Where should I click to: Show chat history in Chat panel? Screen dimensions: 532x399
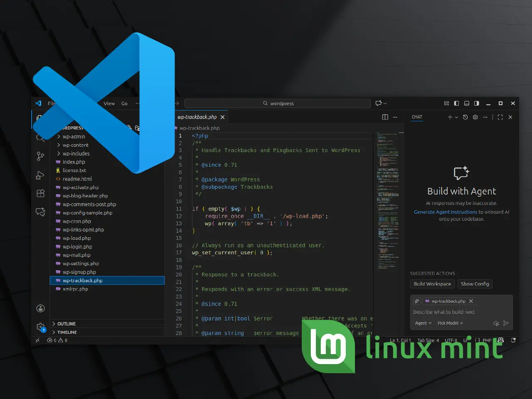click(465, 117)
